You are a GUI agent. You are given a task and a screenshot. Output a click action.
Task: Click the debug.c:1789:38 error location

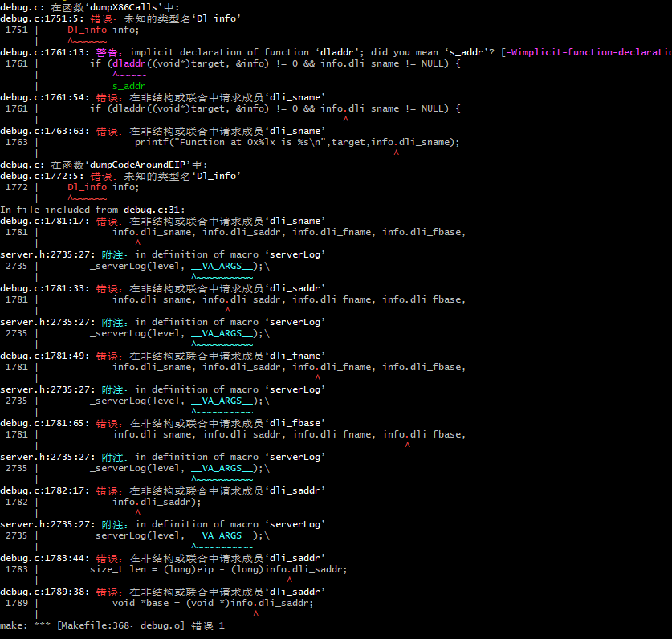(x=45, y=592)
